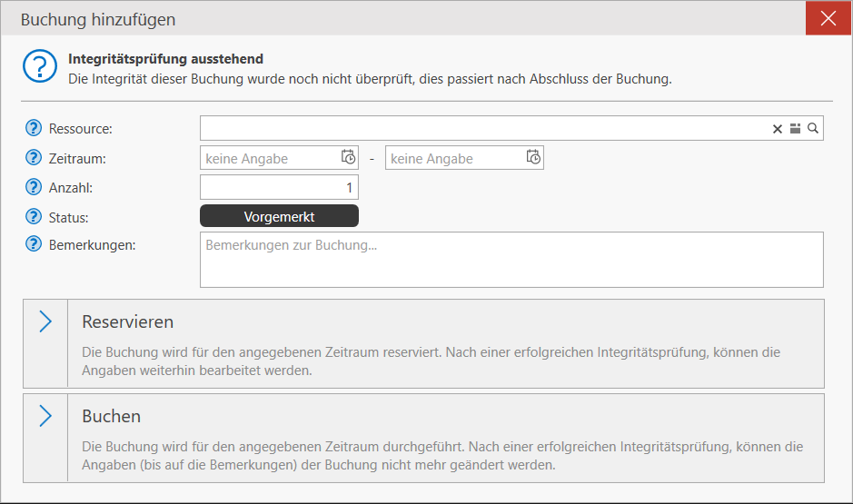Viewport: 853px width, 504px height.
Task: Click the help icon next to Ressource
Action: pos(35,129)
